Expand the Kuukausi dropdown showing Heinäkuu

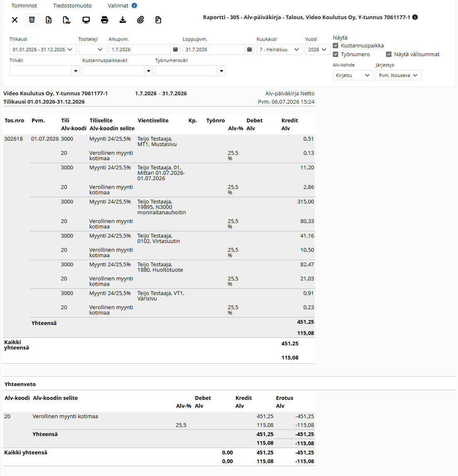point(280,50)
